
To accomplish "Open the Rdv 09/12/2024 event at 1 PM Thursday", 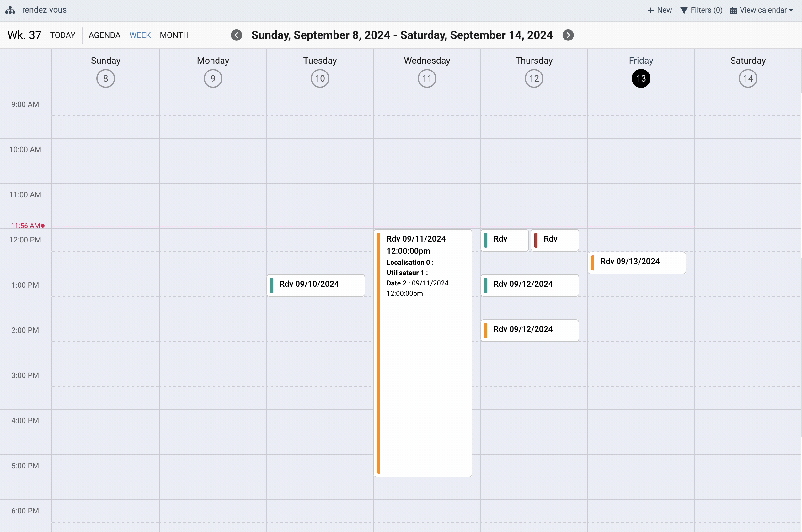I will click(x=529, y=285).
